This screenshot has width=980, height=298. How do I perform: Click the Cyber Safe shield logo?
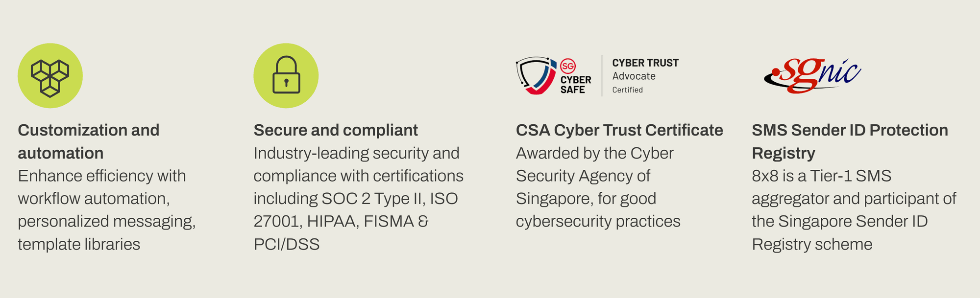click(537, 75)
